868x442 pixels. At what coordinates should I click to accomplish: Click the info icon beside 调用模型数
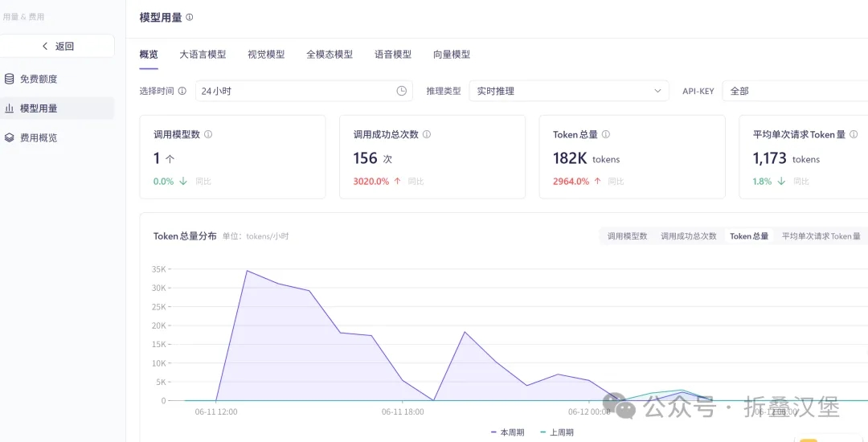point(208,134)
